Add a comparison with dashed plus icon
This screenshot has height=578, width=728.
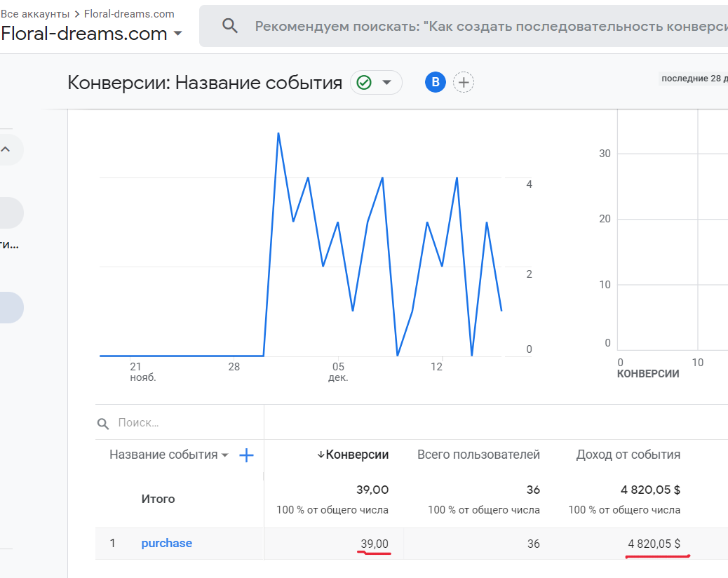pyautogui.click(x=464, y=83)
